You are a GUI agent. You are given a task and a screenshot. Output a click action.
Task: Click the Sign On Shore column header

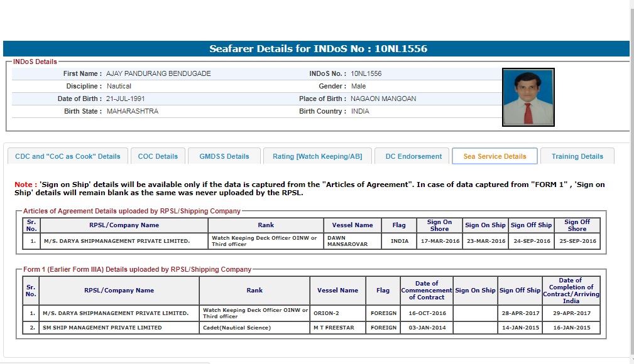pyautogui.click(x=439, y=225)
